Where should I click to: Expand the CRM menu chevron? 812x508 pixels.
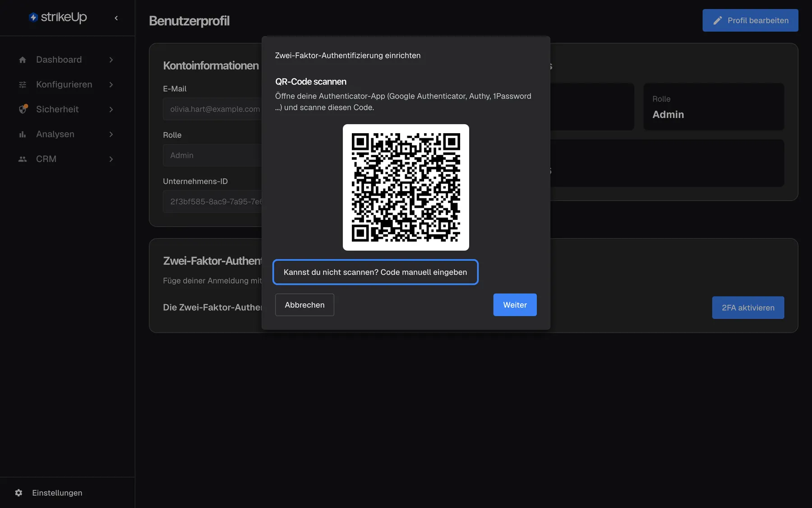pos(111,159)
